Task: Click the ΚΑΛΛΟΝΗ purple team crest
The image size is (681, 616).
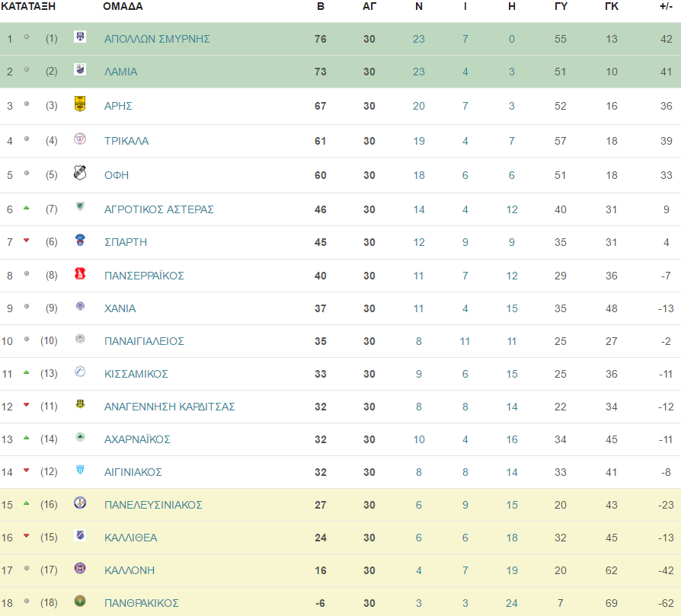Action: pyautogui.click(x=80, y=568)
